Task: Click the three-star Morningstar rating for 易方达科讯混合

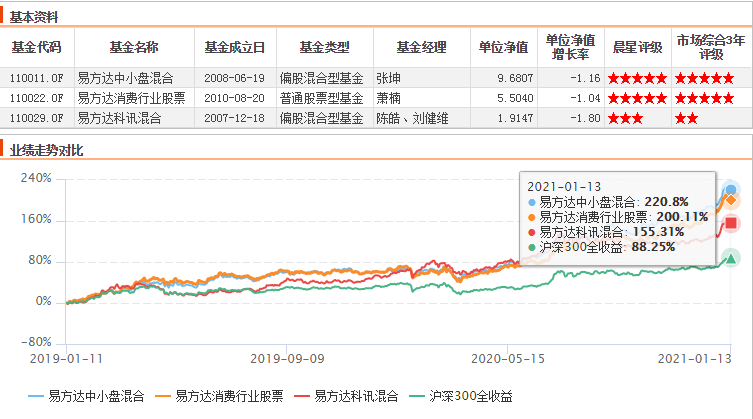Action: 625,118
